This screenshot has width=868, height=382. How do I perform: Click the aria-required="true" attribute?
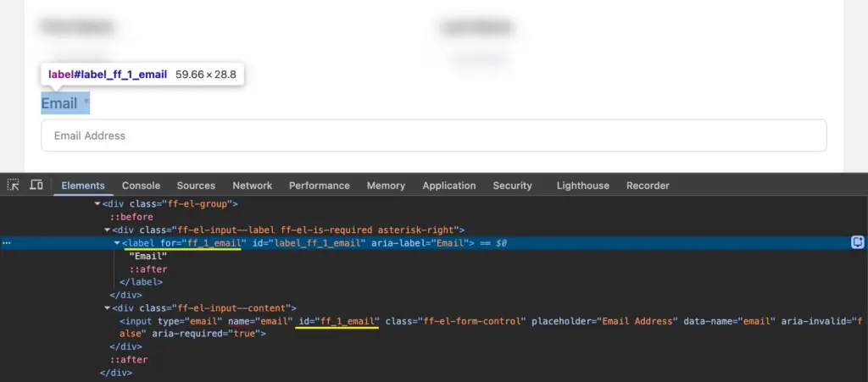(x=205, y=334)
